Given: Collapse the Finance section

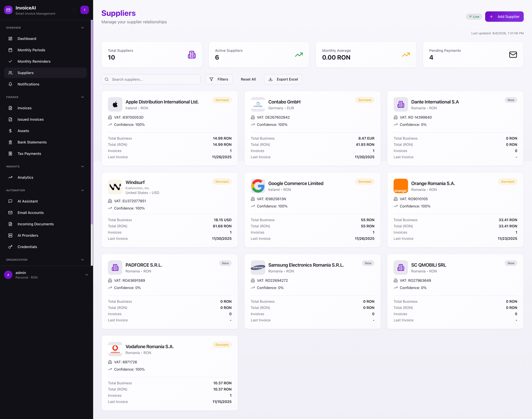Looking at the screenshot, I should click(x=83, y=97).
